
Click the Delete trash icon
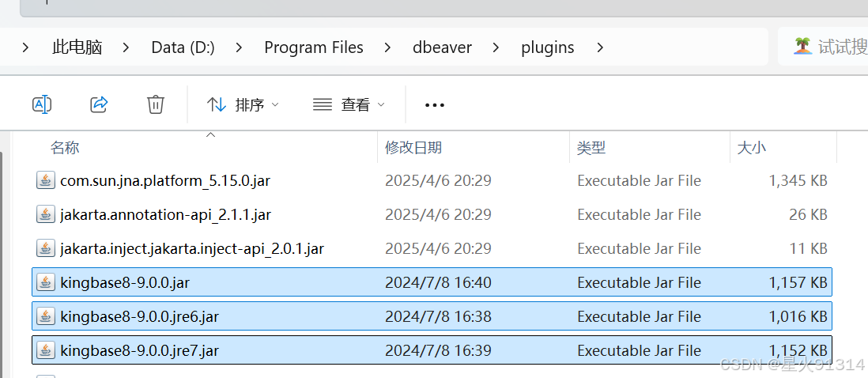(x=156, y=104)
